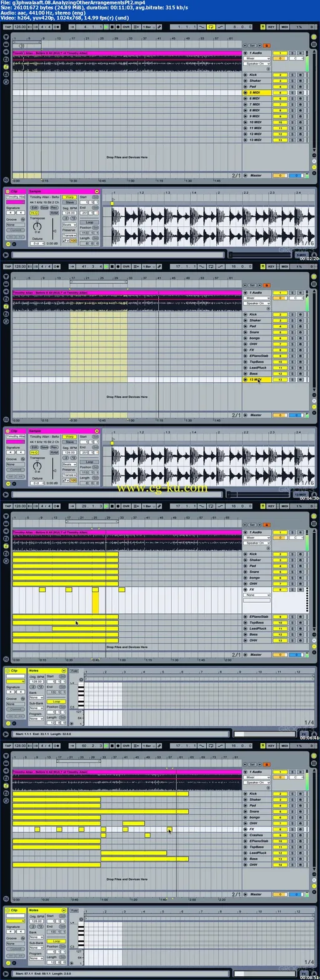This screenshot has width=320, height=980.
Task: Click the KEY map button in second frame
Action: [271, 267]
